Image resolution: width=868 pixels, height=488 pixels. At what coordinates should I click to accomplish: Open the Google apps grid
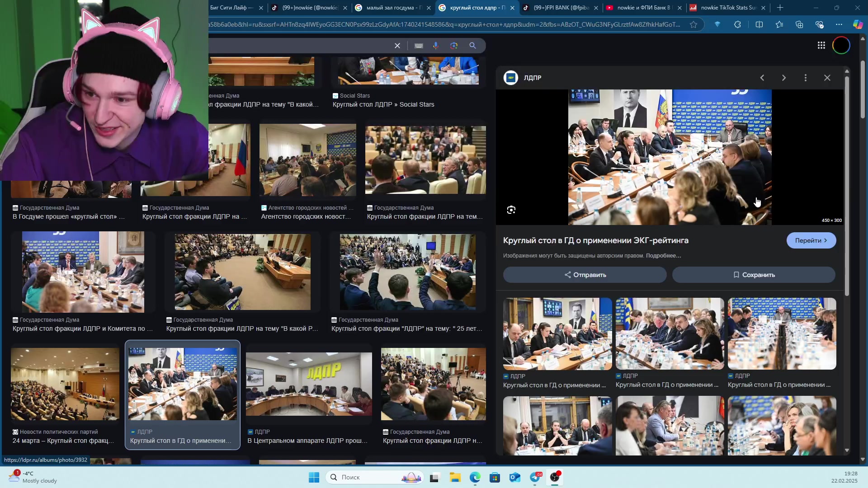821,45
